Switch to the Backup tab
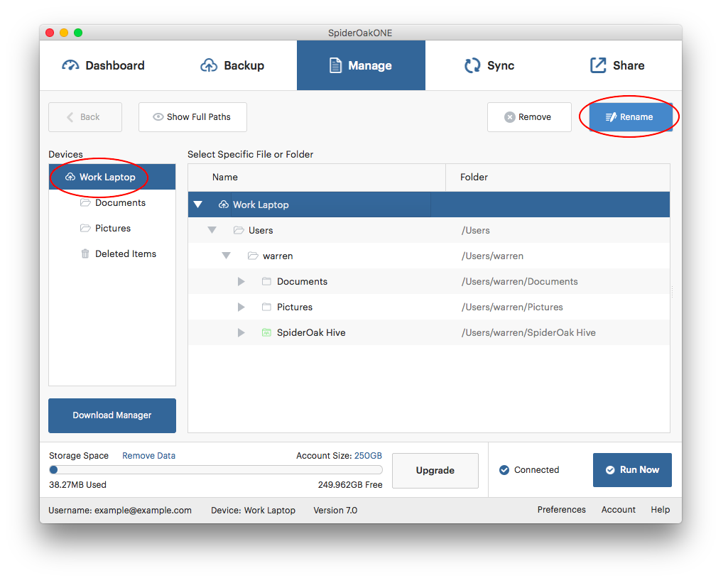This screenshot has height=578, width=728. pos(232,65)
